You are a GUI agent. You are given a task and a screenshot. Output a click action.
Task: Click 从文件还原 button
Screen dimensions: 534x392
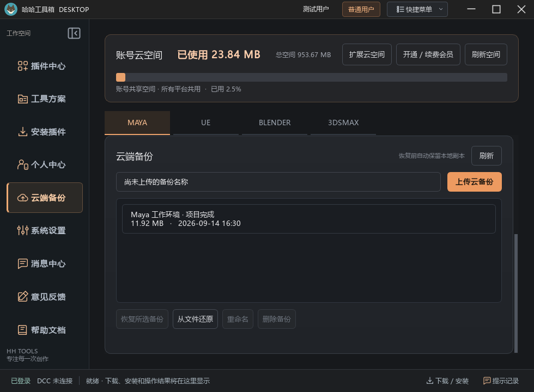pyautogui.click(x=195, y=319)
